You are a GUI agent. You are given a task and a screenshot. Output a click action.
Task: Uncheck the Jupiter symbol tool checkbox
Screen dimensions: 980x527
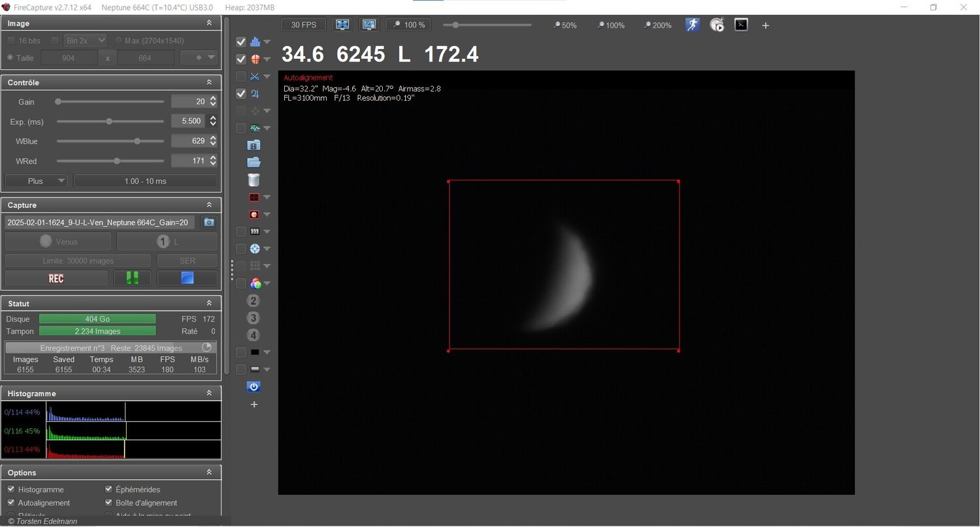[x=241, y=94]
